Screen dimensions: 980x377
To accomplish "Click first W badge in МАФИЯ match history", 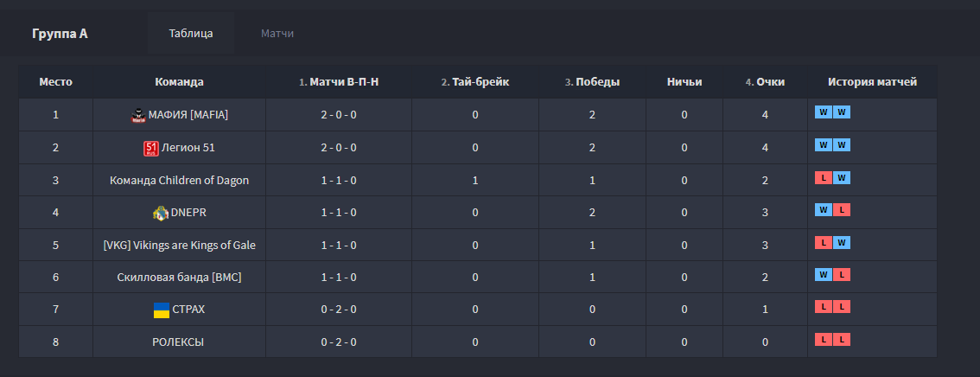I will (x=824, y=112).
